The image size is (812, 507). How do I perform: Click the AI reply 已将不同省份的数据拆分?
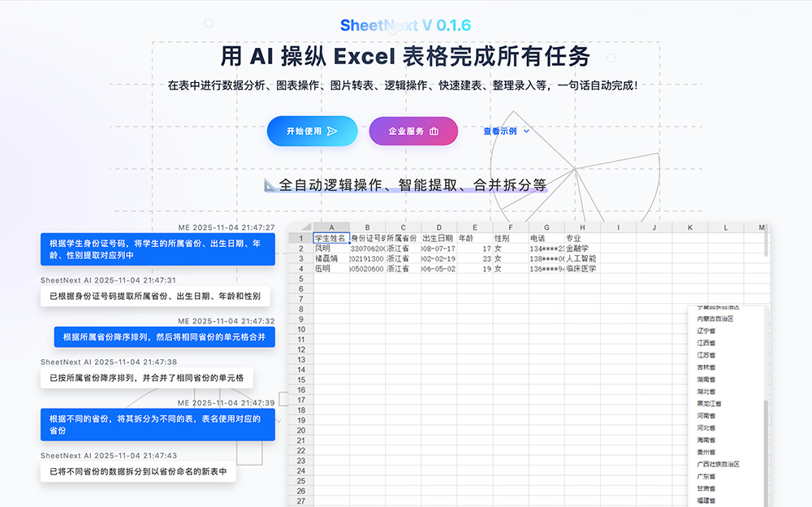pos(138,472)
